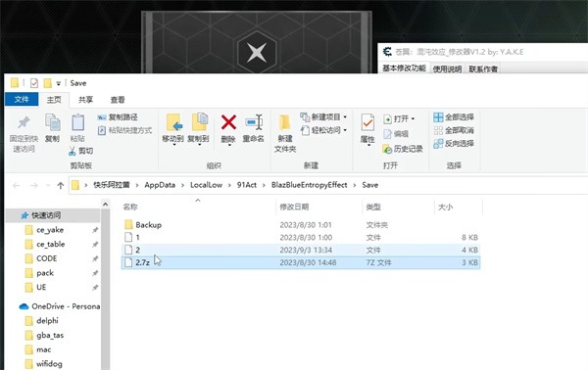This screenshot has height=370, width=588.
Task: Open mac folder in navigation pane
Action: (x=43, y=349)
